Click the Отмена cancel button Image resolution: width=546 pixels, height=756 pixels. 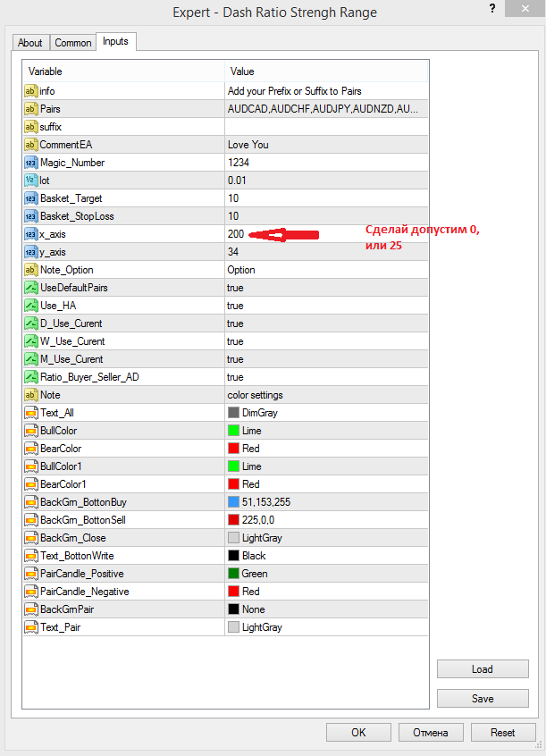pos(431,733)
